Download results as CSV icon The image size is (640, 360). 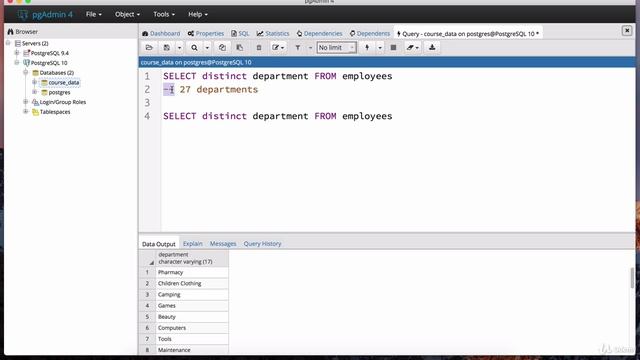(432, 48)
